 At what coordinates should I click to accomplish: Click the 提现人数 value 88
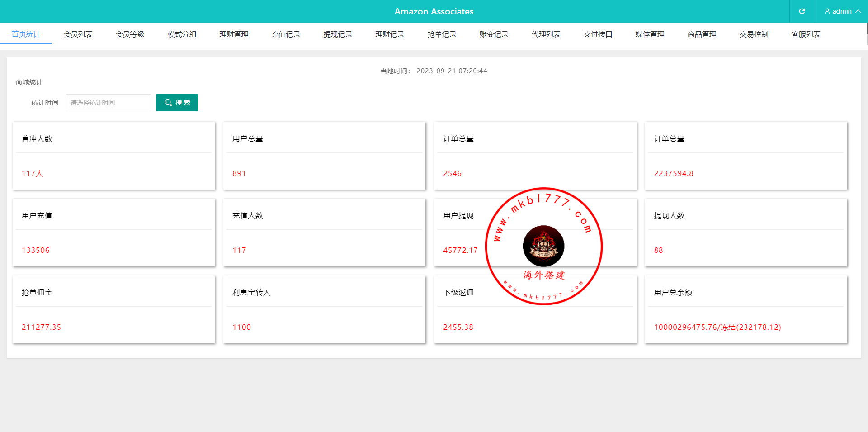click(658, 250)
